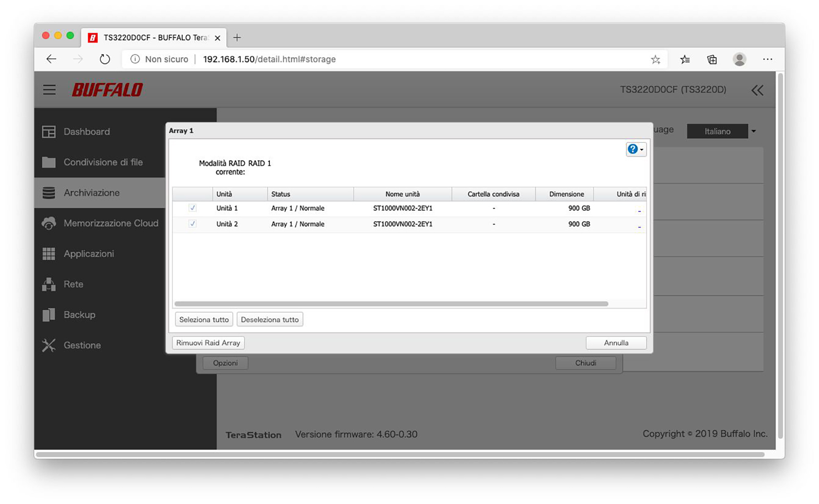
Task: Click the Rimuovi Raid Array button
Action: (208, 343)
